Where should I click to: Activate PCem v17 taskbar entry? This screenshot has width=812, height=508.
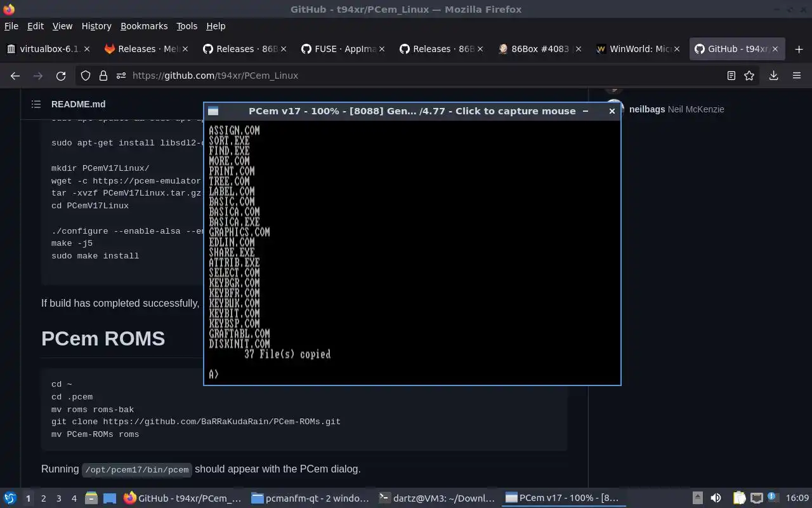pyautogui.click(x=564, y=498)
